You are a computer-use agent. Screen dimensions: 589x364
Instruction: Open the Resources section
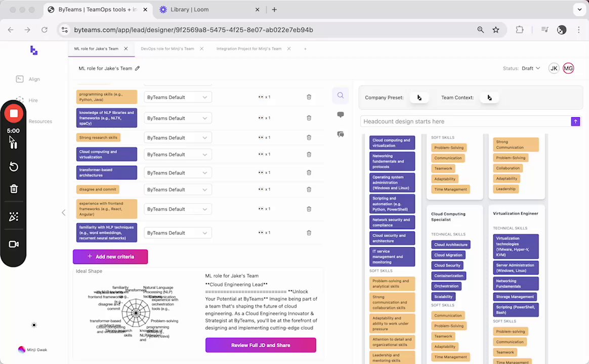40,121
